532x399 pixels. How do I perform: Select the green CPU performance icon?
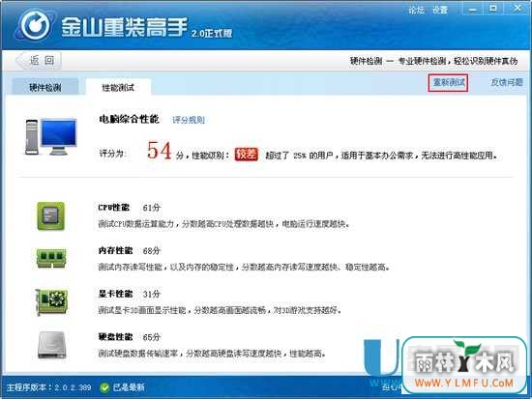(x=51, y=216)
